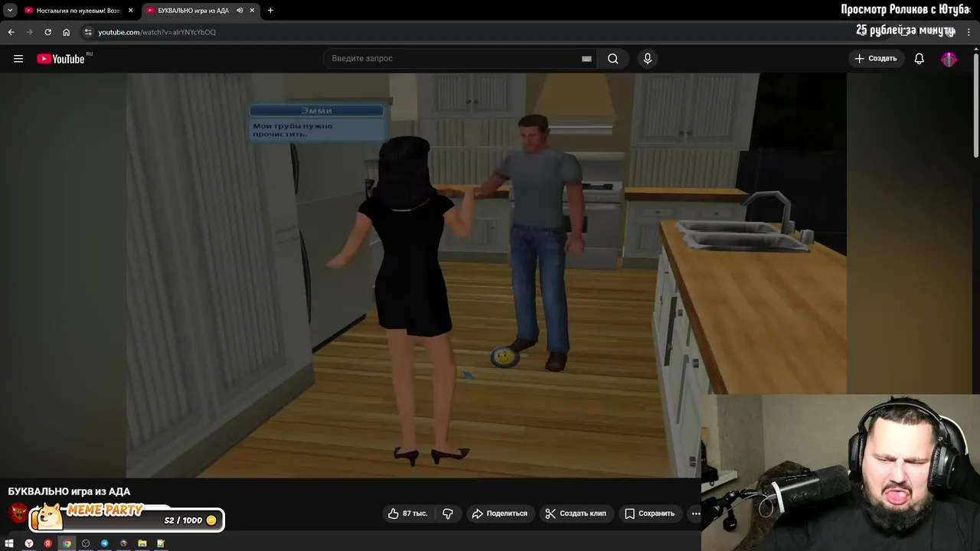Click the 'Создать' button

[876, 59]
